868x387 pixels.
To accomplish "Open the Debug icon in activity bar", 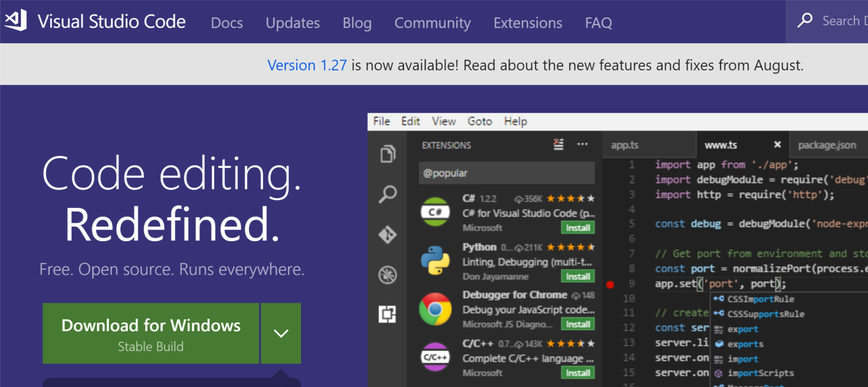I will [x=388, y=275].
